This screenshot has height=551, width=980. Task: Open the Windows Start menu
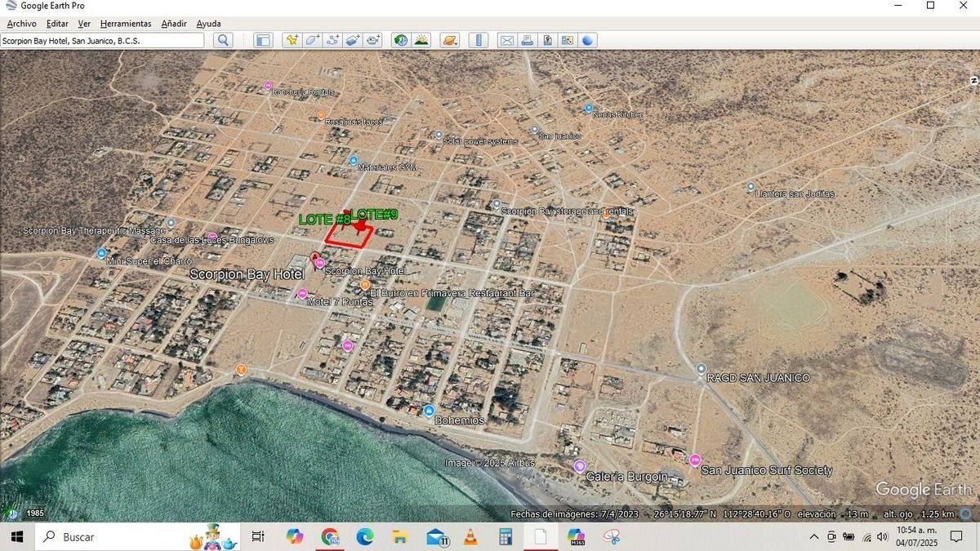pyautogui.click(x=16, y=536)
